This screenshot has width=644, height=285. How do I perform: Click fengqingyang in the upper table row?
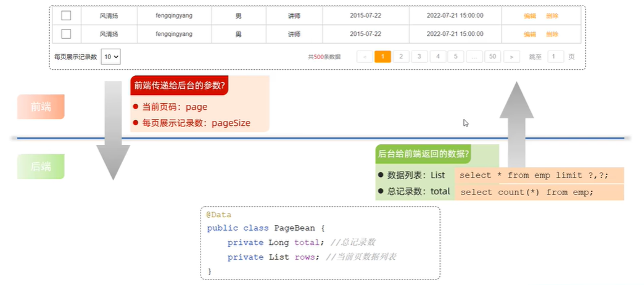click(174, 15)
